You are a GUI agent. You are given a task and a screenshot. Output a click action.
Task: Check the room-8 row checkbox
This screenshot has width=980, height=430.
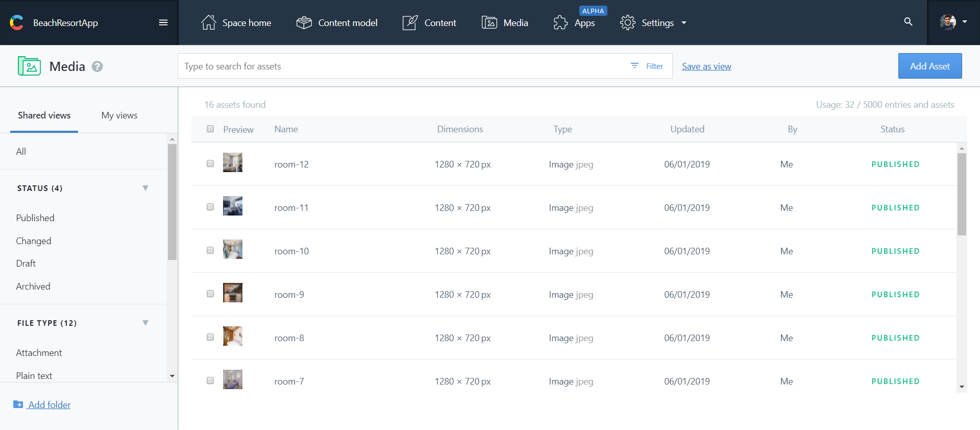point(210,337)
